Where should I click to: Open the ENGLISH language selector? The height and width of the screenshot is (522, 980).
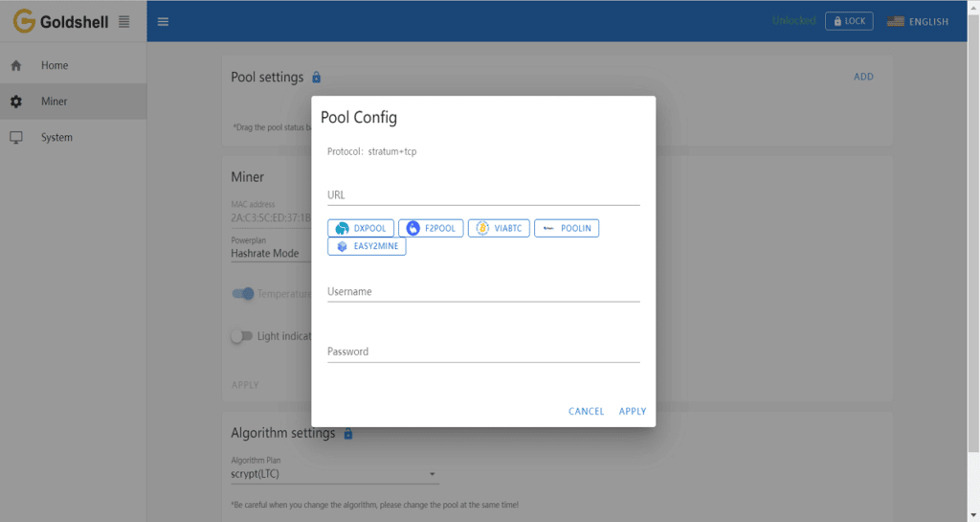[918, 21]
